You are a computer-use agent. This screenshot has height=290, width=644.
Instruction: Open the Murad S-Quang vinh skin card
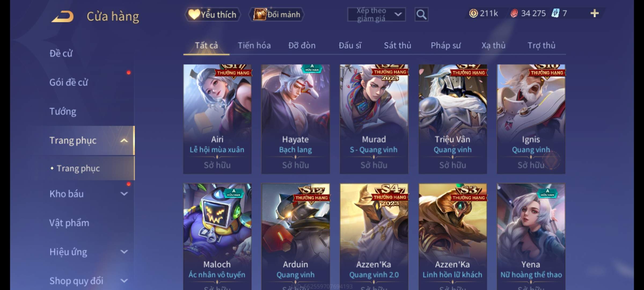374,119
